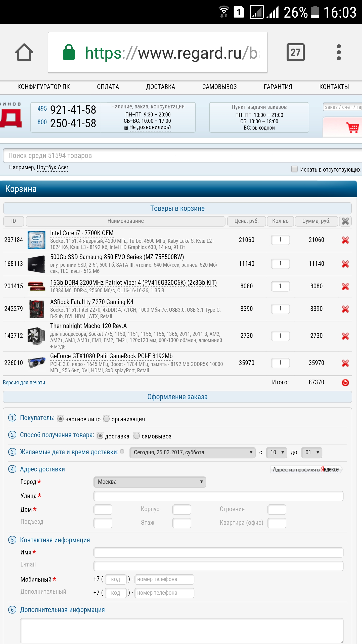Screen dimensions: 362x644
Task: Remove Patriot Viper 4 memory from cart
Action: (345, 286)
